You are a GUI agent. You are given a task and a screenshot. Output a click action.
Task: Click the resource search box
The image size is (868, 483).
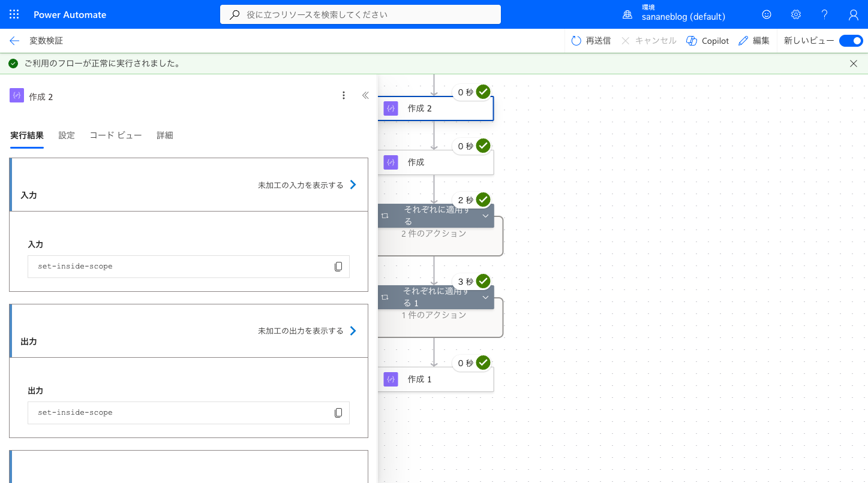coord(361,14)
